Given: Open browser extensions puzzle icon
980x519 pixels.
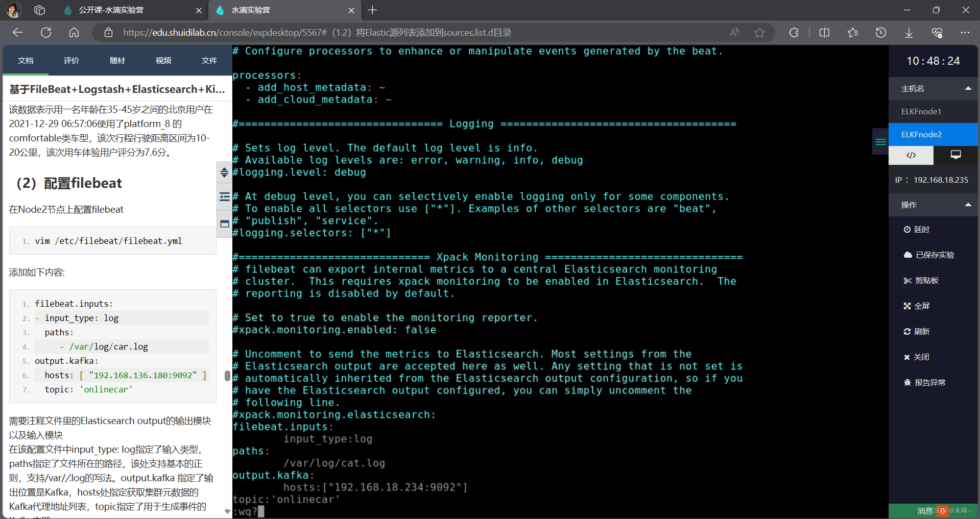Looking at the screenshot, I should tap(794, 33).
